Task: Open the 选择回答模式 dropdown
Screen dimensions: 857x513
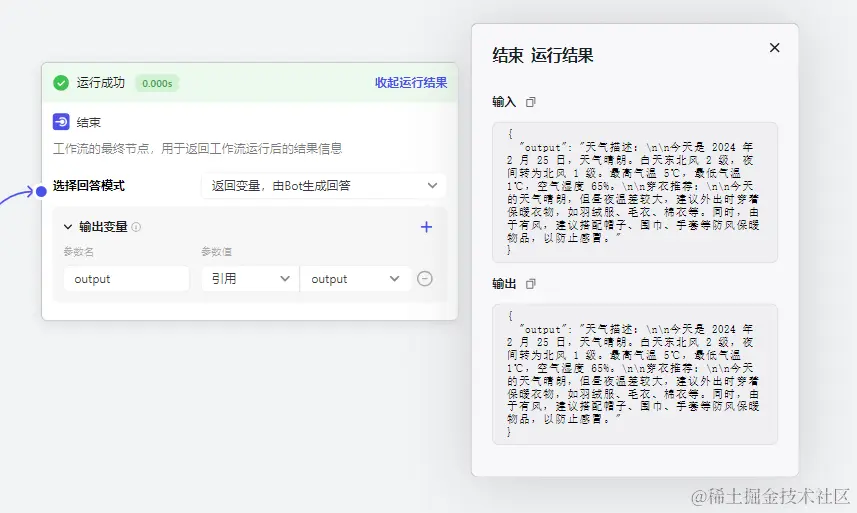Action: click(324, 186)
